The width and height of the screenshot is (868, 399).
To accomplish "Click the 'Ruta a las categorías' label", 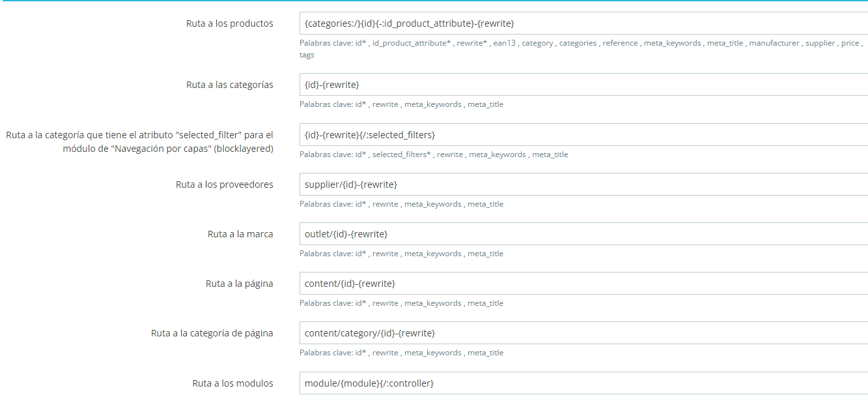I will pos(230,85).
